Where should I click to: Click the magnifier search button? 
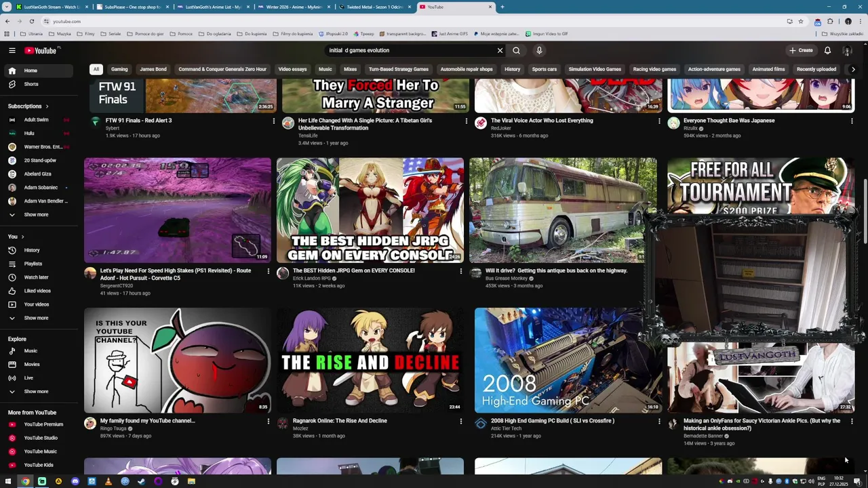click(516, 50)
